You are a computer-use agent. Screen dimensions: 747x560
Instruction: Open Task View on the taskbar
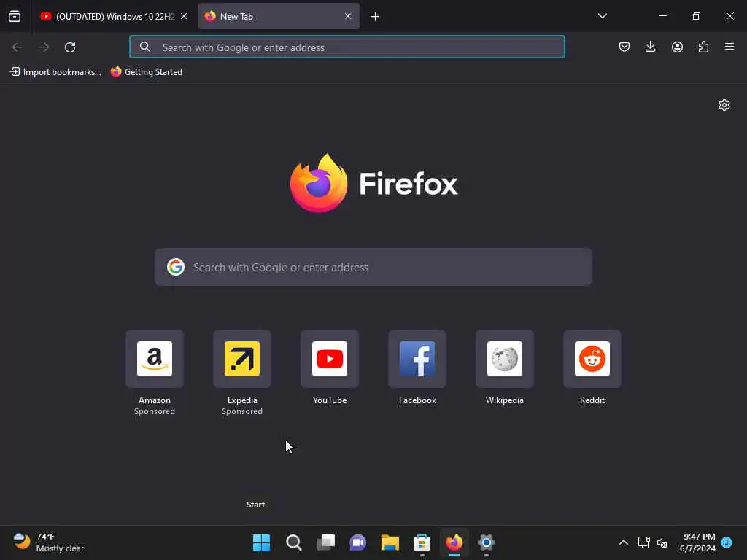pyautogui.click(x=326, y=542)
